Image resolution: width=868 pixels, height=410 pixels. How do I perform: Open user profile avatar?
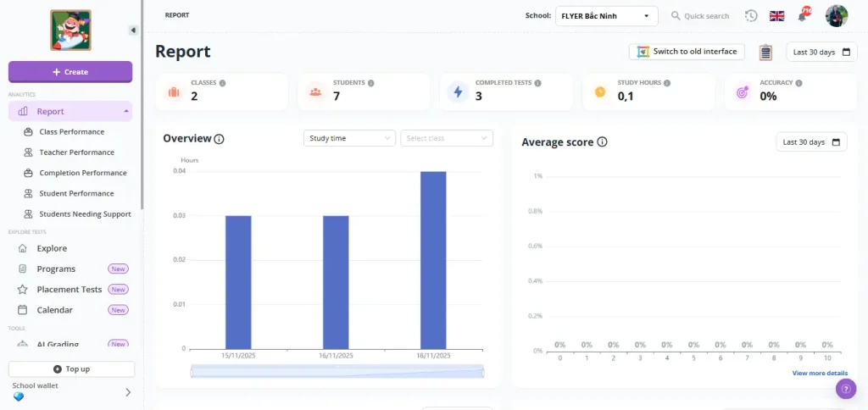(x=837, y=16)
